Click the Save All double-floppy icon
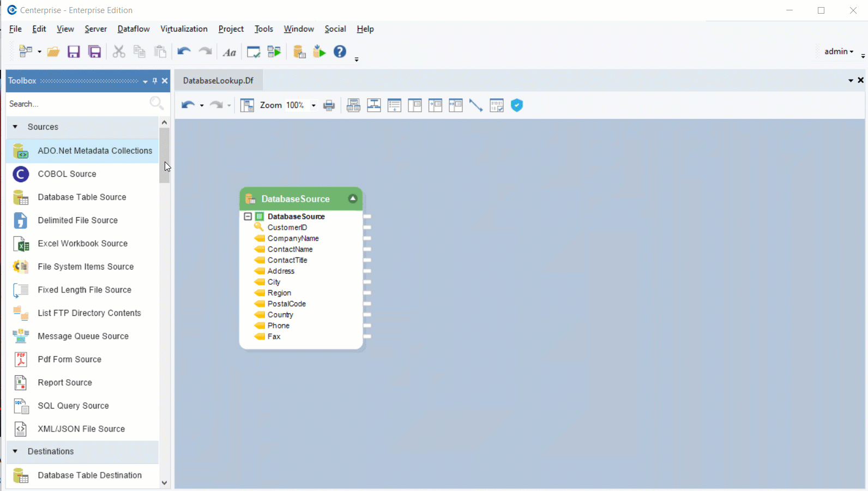This screenshot has width=868, height=491. tap(95, 52)
